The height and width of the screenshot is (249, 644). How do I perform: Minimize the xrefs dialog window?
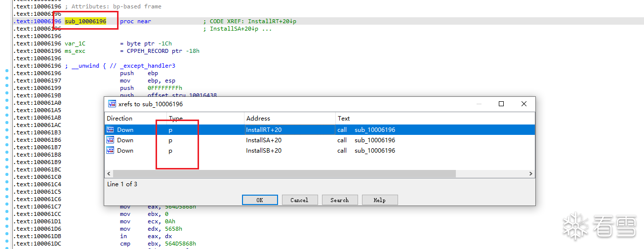click(478, 104)
